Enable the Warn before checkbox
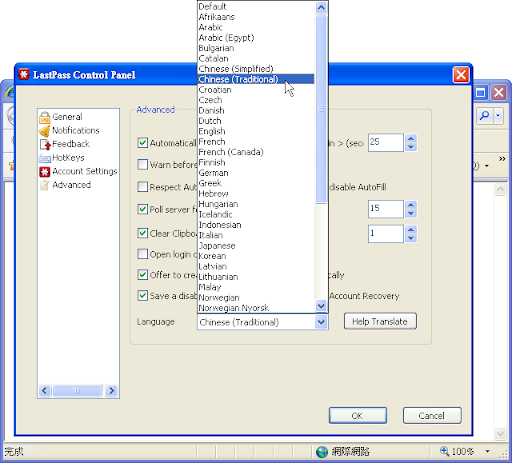The height and width of the screenshot is (463, 512). (x=143, y=164)
